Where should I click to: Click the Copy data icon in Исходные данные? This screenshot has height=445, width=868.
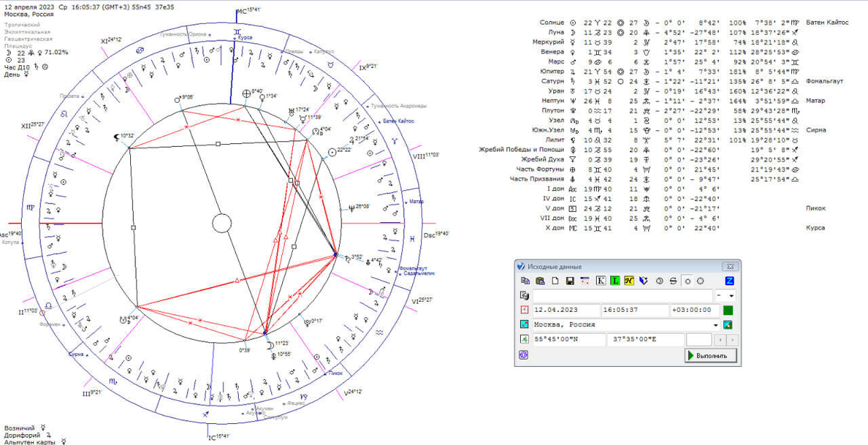525,281
